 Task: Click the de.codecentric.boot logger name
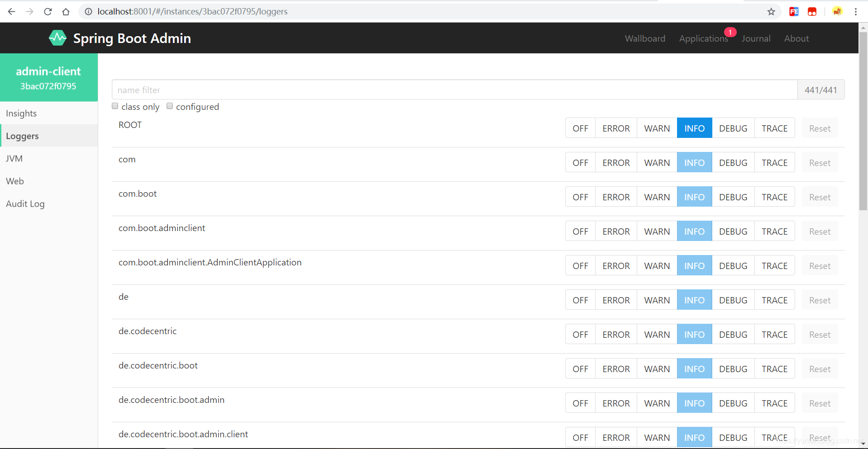tap(158, 365)
